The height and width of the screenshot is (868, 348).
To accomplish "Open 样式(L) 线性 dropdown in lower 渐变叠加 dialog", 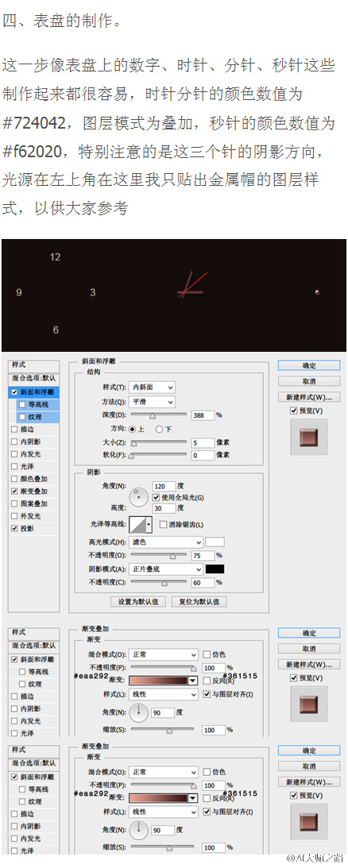I will [164, 812].
